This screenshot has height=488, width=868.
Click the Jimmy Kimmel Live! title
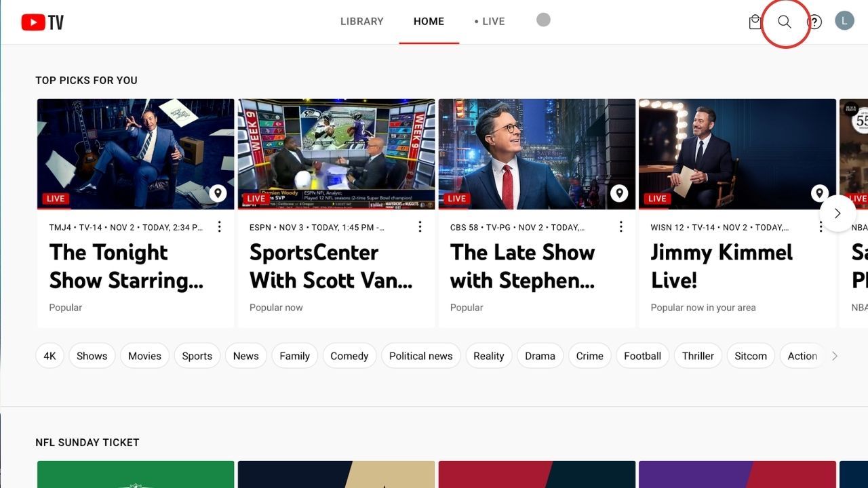click(x=721, y=266)
